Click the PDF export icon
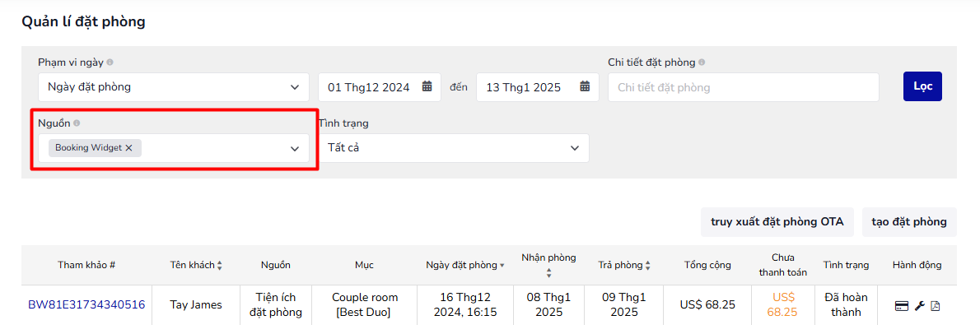 [936, 306]
